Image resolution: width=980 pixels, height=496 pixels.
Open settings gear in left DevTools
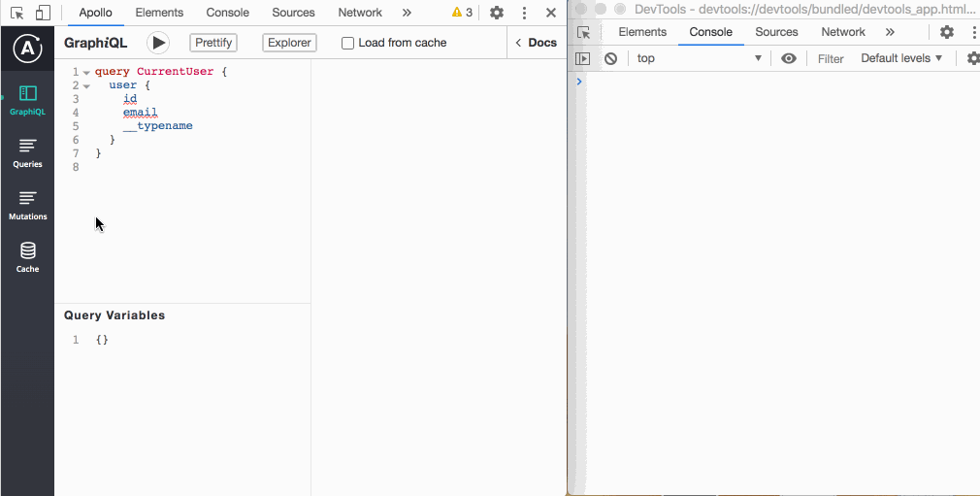[496, 13]
